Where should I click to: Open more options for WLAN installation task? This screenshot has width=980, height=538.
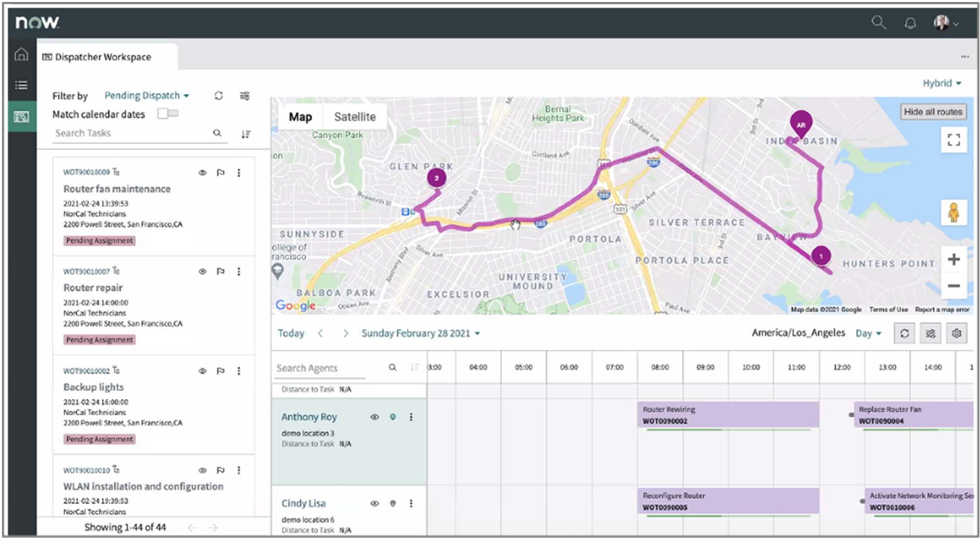(239, 470)
